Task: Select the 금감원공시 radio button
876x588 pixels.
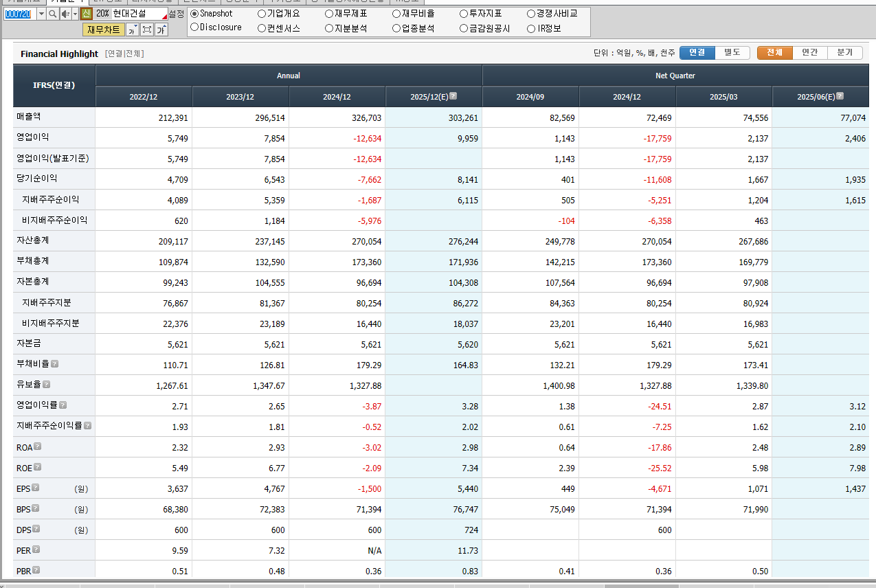Action: click(x=464, y=29)
